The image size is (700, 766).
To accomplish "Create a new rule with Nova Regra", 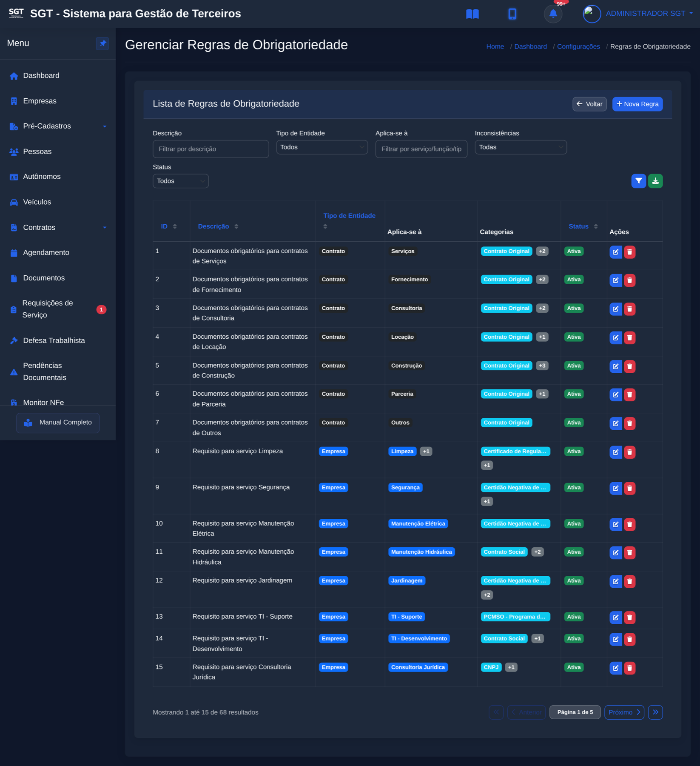I will coord(637,104).
